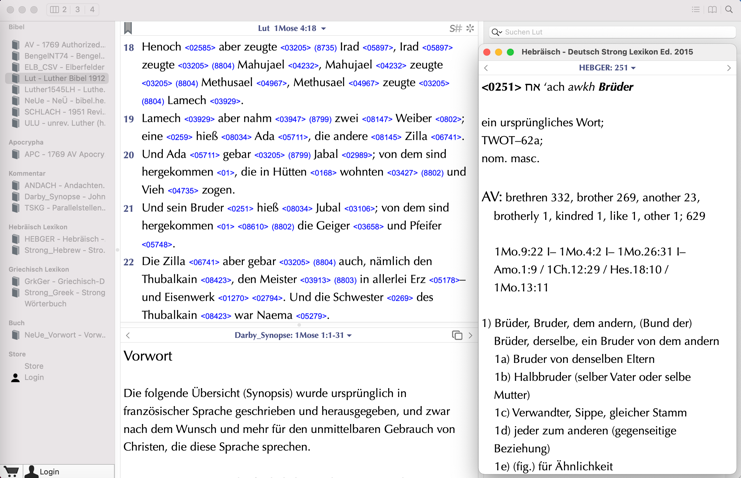The height and width of the screenshot is (479, 741).
Task: Select the Store item in sidebar
Action: [34, 366]
